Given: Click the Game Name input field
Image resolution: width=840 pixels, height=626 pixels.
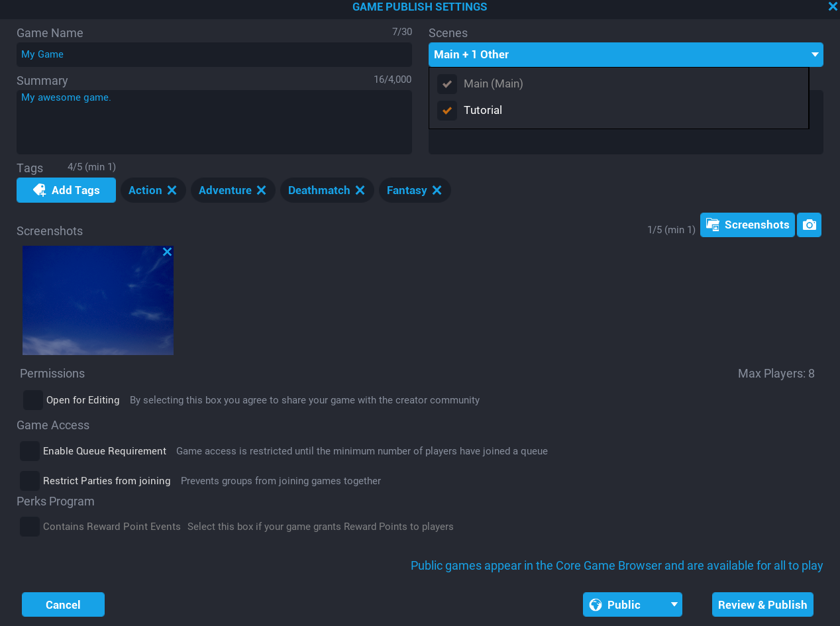Looking at the screenshot, I should coord(214,54).
